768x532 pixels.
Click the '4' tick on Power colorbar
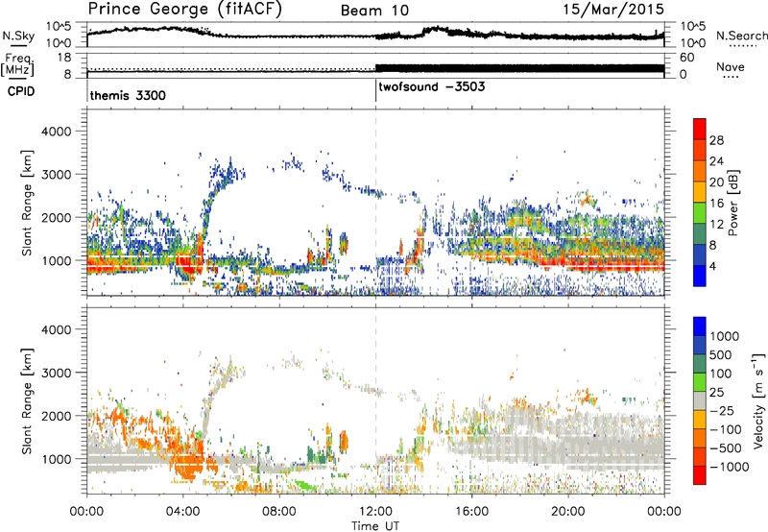pyautogui.click(x=712, y=267)
